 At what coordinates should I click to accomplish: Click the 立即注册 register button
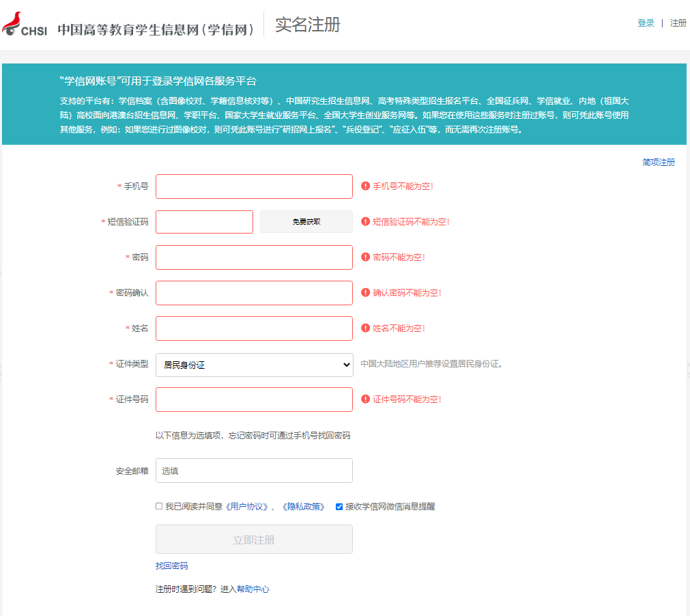254,539
